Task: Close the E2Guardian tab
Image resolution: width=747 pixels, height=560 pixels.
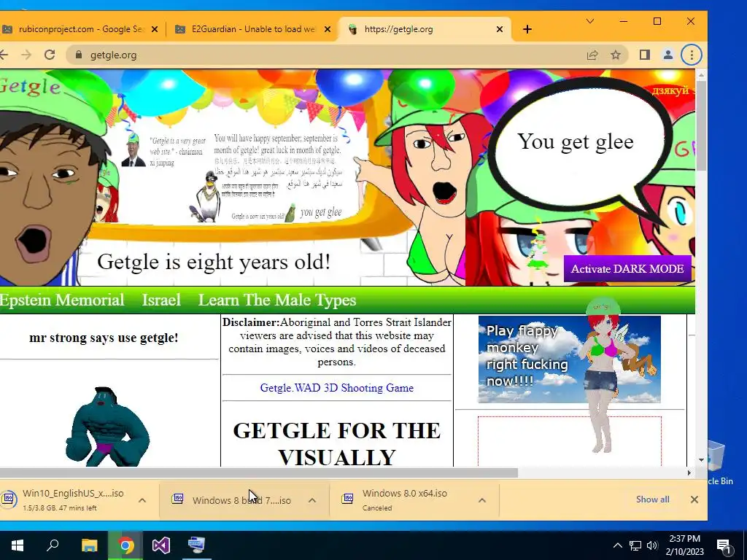Action: [x=328, y=29]
